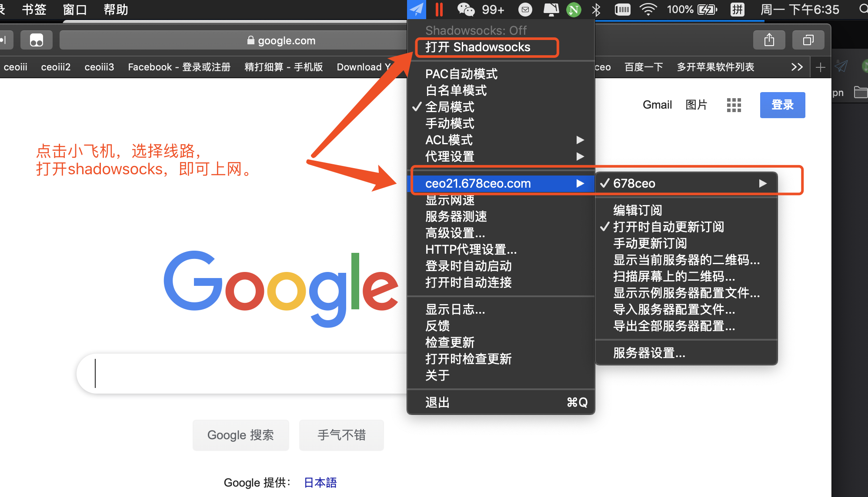Select 白名单模式

[501, 90]
